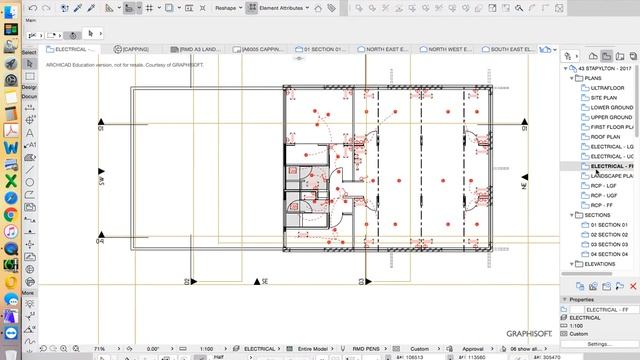The height and width of the screenshot is (360, 640).
Task: Select the Fill tool in toolbox
Action: point(29,158)
